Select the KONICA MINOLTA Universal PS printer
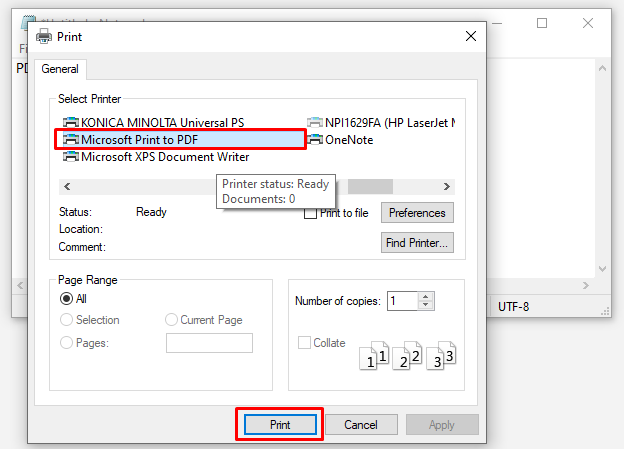Image resolution: width=624 pixels, height=449 pixels. click(x=154, y=123)
